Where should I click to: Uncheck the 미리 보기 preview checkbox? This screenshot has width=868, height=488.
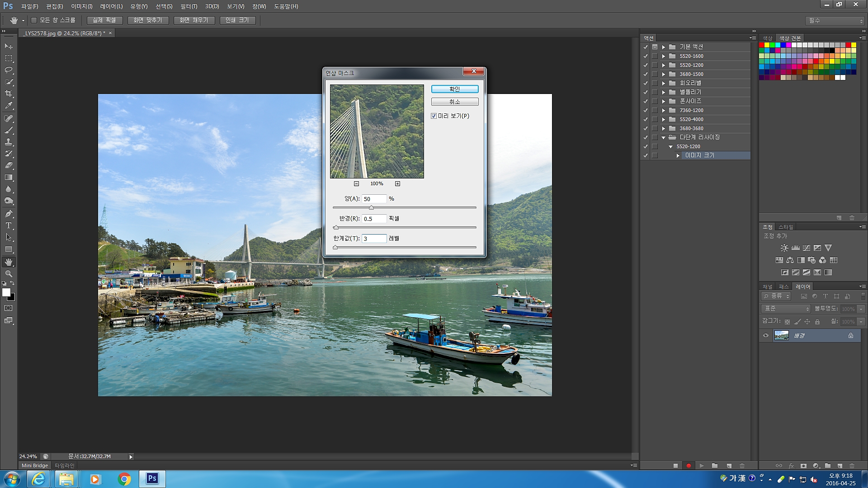tap(434, 116)
